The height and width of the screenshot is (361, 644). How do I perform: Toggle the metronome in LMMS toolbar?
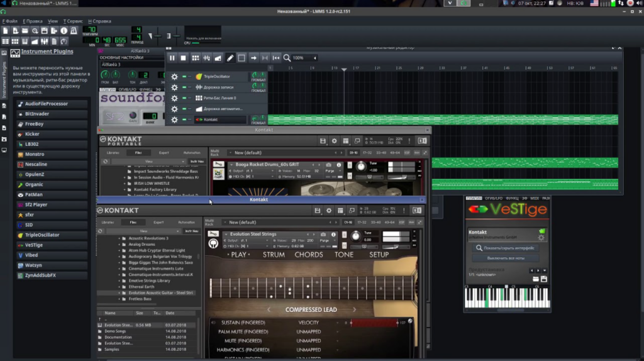point(74,31)
